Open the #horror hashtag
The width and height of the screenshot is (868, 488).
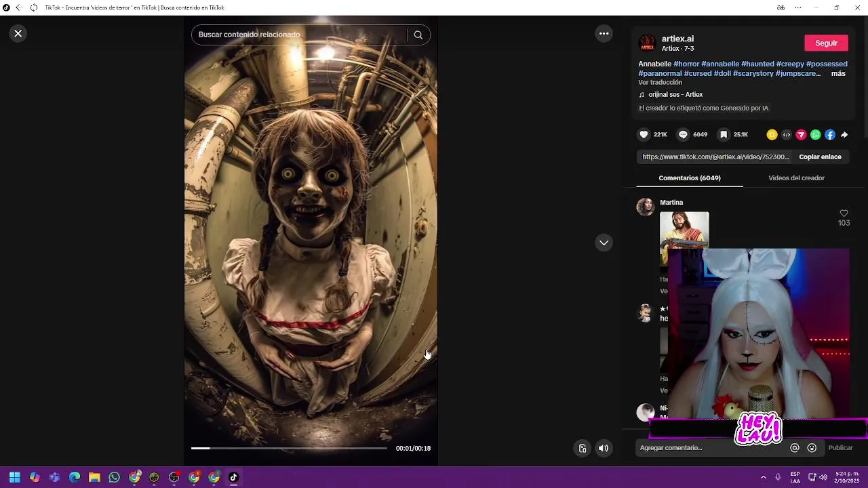click(x=686, y=64)
